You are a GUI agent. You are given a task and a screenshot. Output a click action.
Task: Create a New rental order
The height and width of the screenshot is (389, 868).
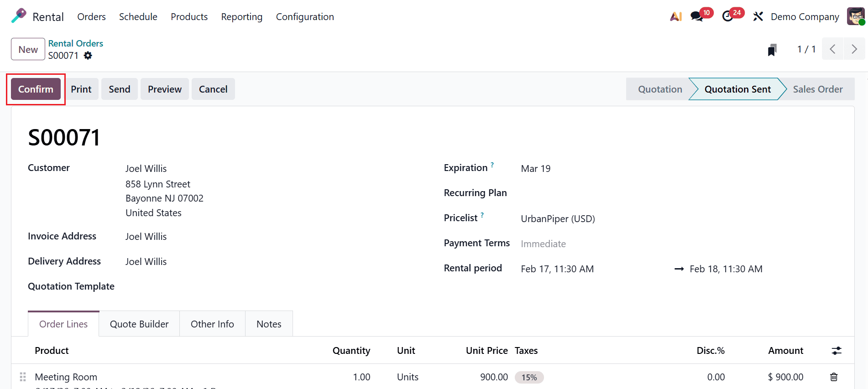[x=28, y=49]
